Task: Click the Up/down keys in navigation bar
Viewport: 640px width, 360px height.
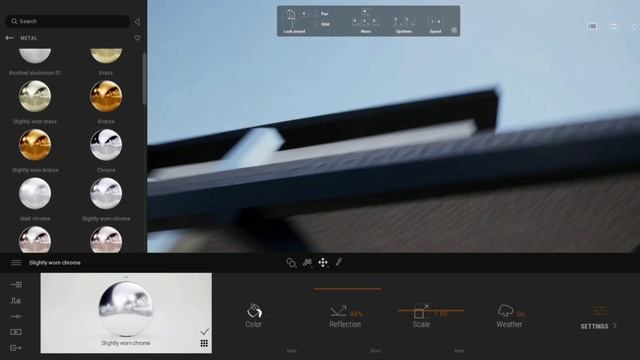Action: point(404,21)
